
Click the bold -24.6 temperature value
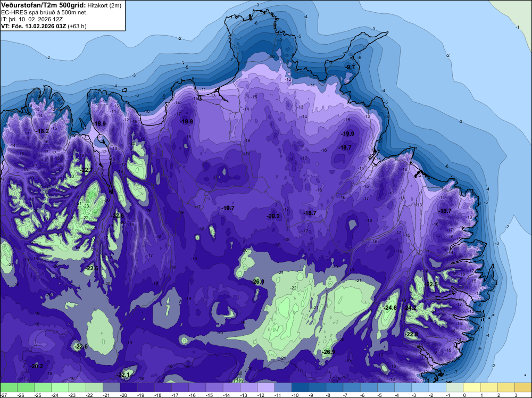[390, 308]
